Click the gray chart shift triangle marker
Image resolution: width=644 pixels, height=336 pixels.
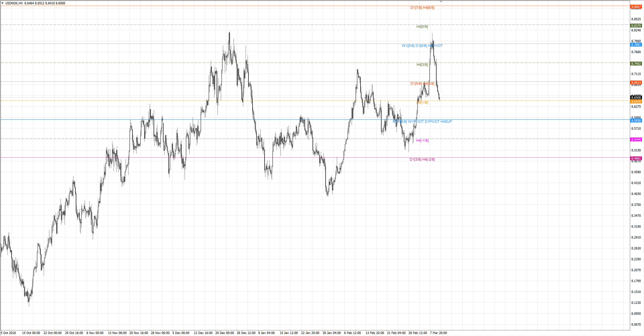(441, 2)
